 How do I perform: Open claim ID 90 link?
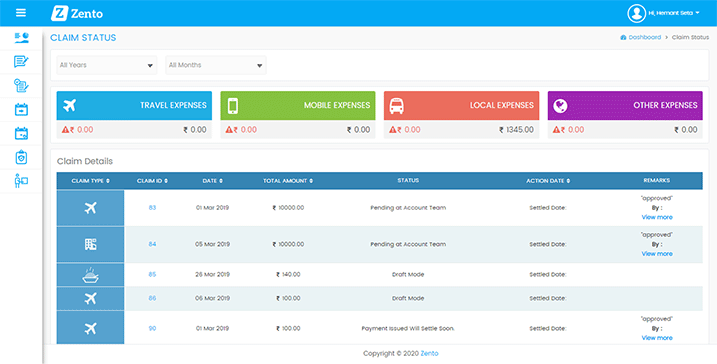point(152,328)
